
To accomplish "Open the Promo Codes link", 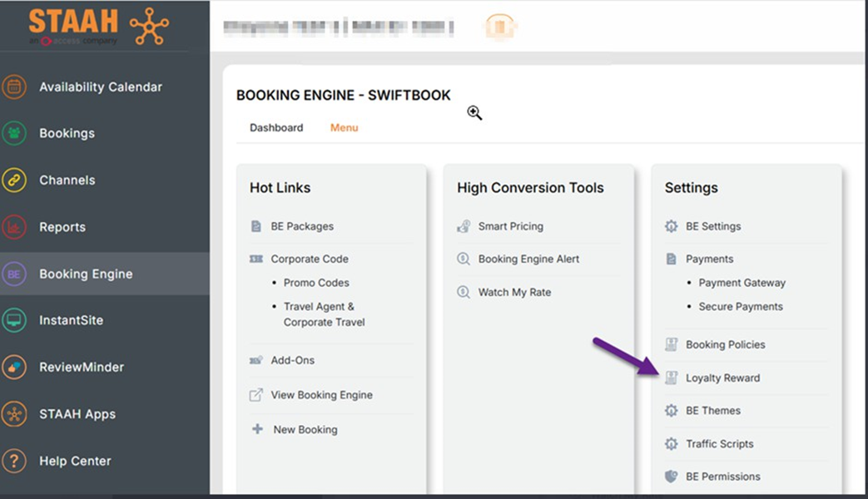I will (x=316, y=283).
